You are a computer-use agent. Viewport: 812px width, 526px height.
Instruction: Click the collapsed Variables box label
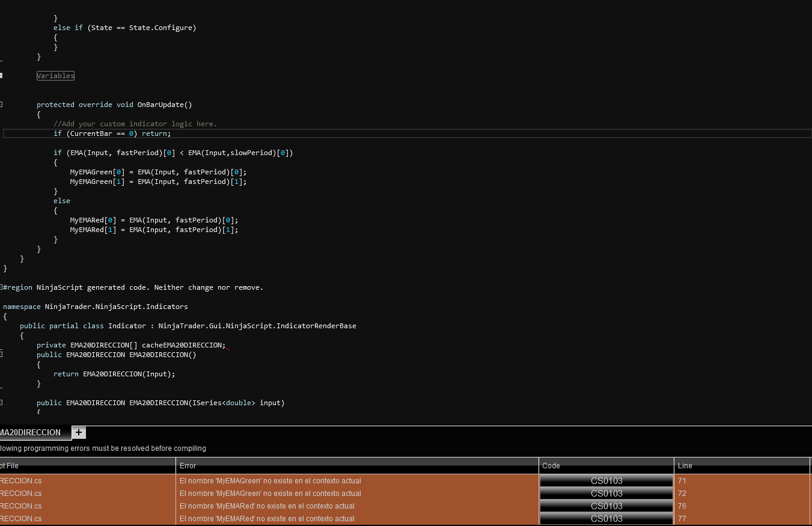click(55, 76)
